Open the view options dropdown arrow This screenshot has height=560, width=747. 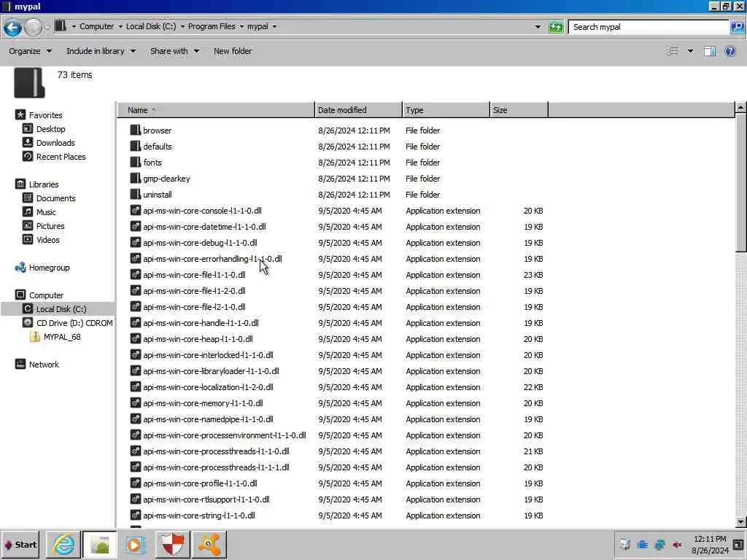(690, 51)
